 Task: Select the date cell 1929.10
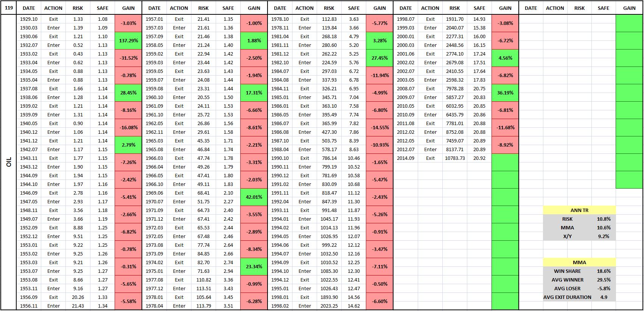click(29, 19)
